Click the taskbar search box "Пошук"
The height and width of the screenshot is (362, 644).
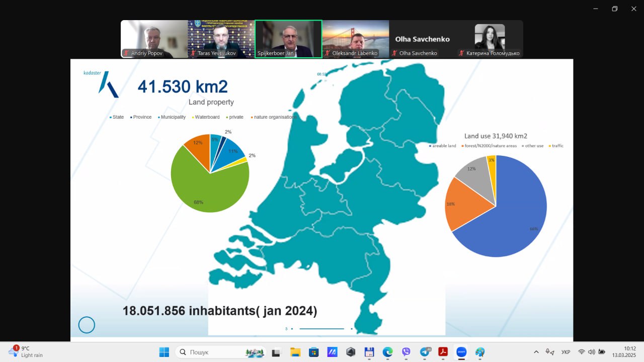[222, 352]
